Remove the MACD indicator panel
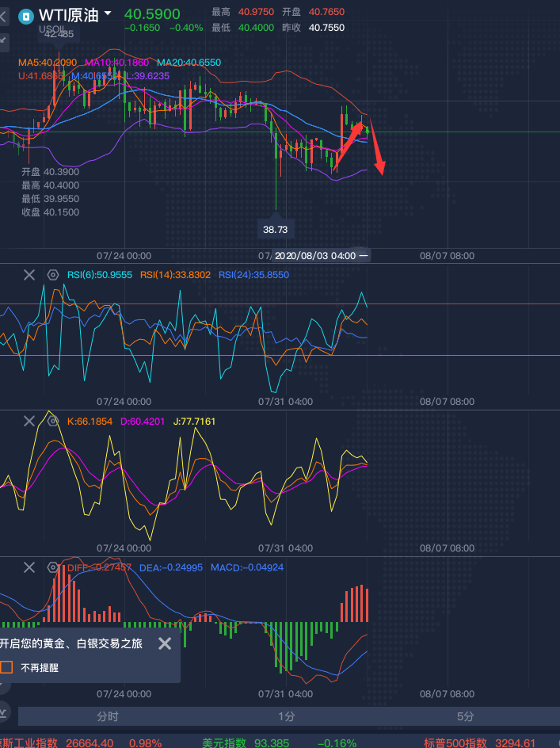The height and width of the screenshot is (748, 560). point(29,567)
